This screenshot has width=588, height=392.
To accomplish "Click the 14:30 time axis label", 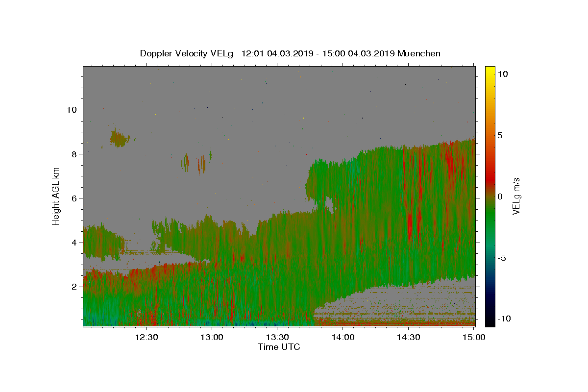I will (x=409, y=337).
